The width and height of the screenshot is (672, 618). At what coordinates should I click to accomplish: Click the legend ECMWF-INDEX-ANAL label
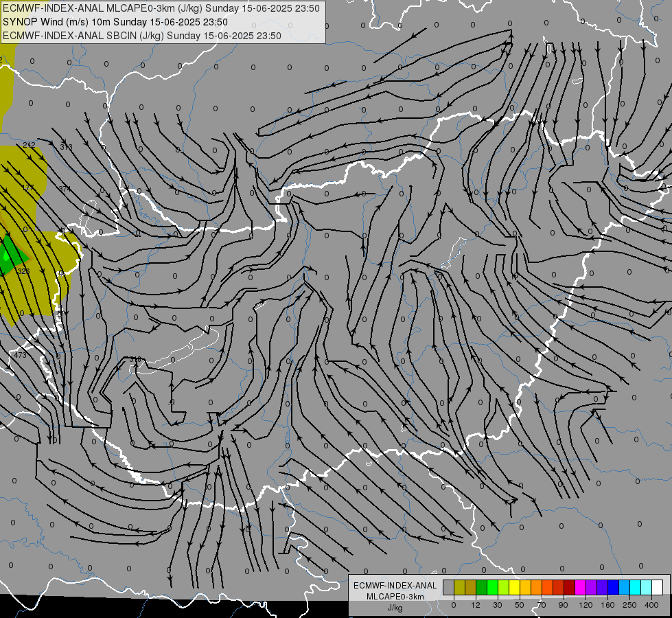click(x=395, y=586)
